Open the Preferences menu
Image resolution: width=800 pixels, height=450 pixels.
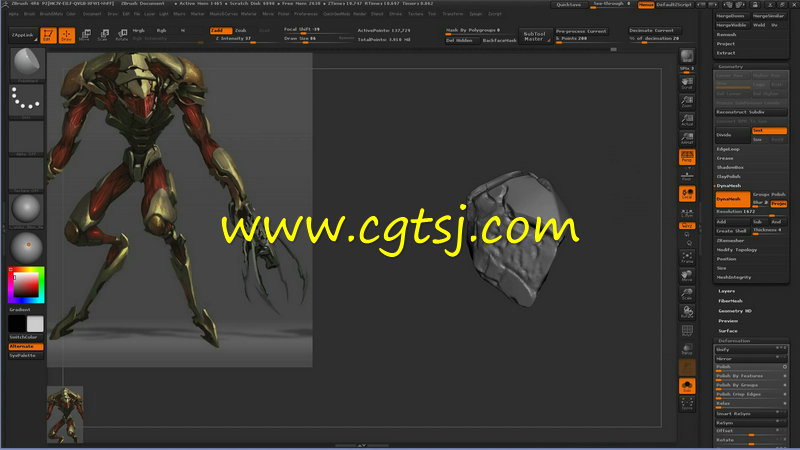coord(306,14)
